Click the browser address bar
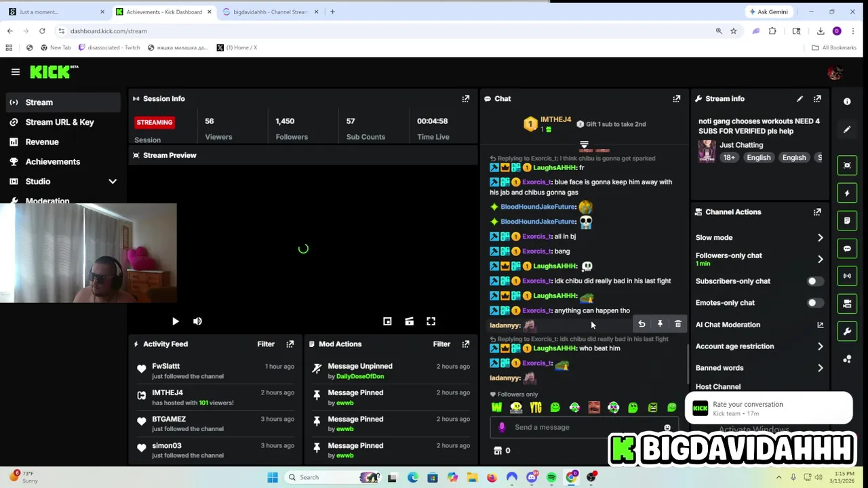Screen dimensions: 868x488 point(387,31)
